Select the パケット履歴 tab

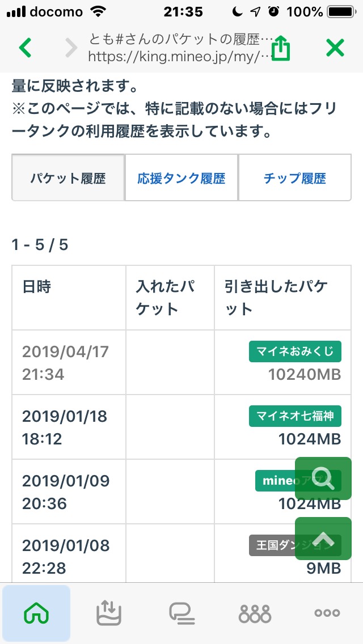(68, 179)
